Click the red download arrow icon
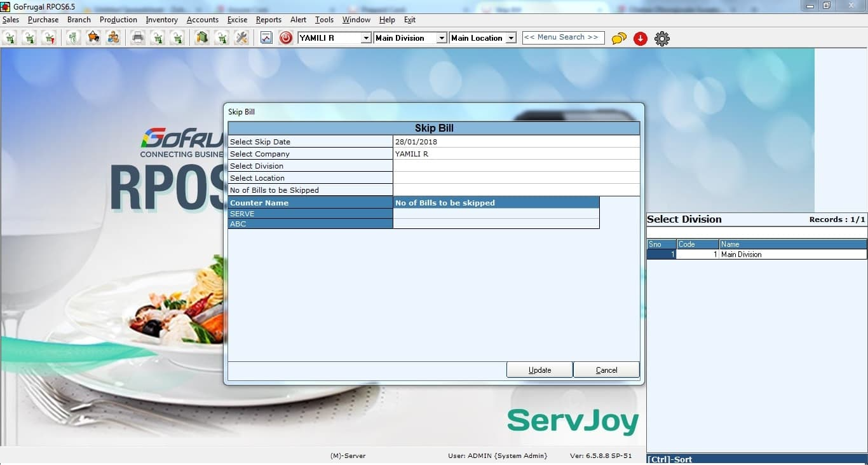Screen dimensions: 868x465 click(x=641, y=39)
